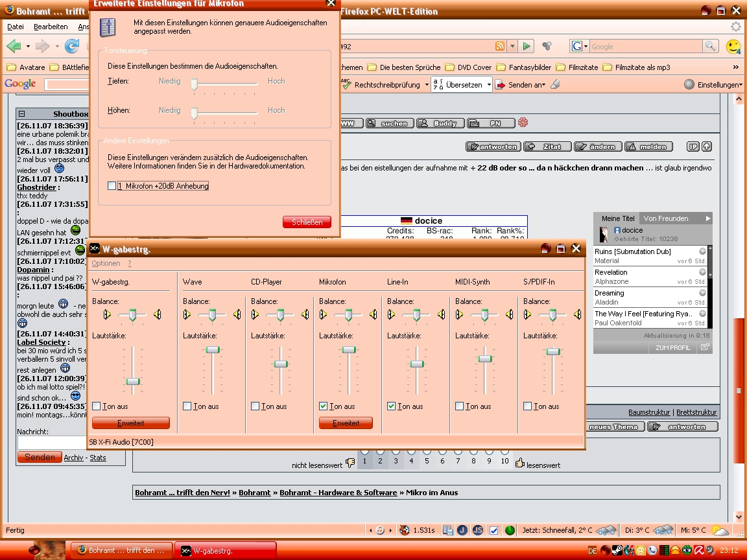Click the yellow smiley icon in toolbar
Viewport: 747px width, 560px height.
point(733,46)
